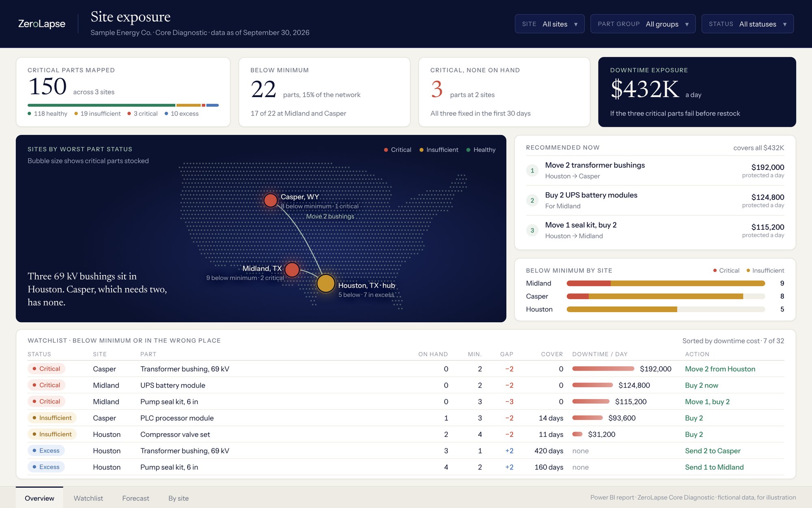Image resolution: width=812 pixels, height=508 pixels.
Task: Click the Houston, TX hub bubble
Action: coord(326,283)
